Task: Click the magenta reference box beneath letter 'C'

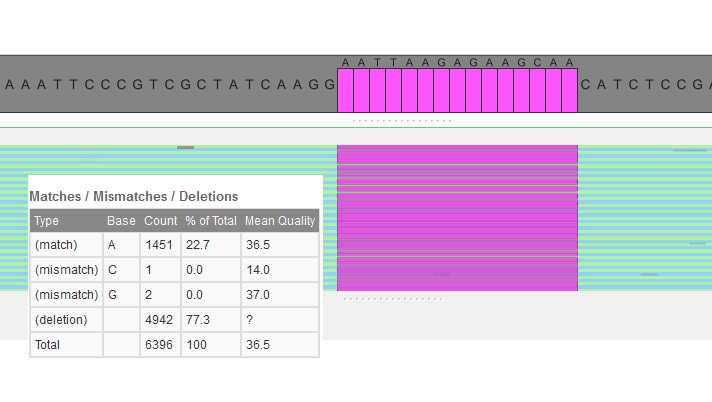Action: pos(538,90)
